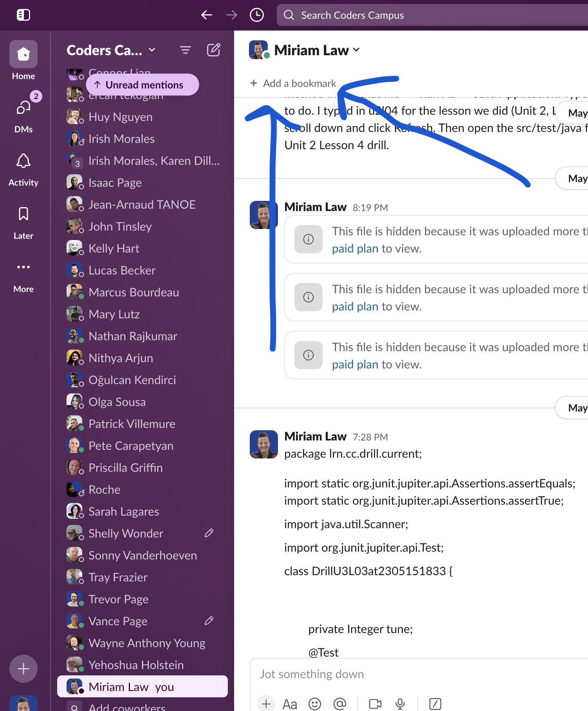
Task: Compose a new message
Action: pos(213,50)
